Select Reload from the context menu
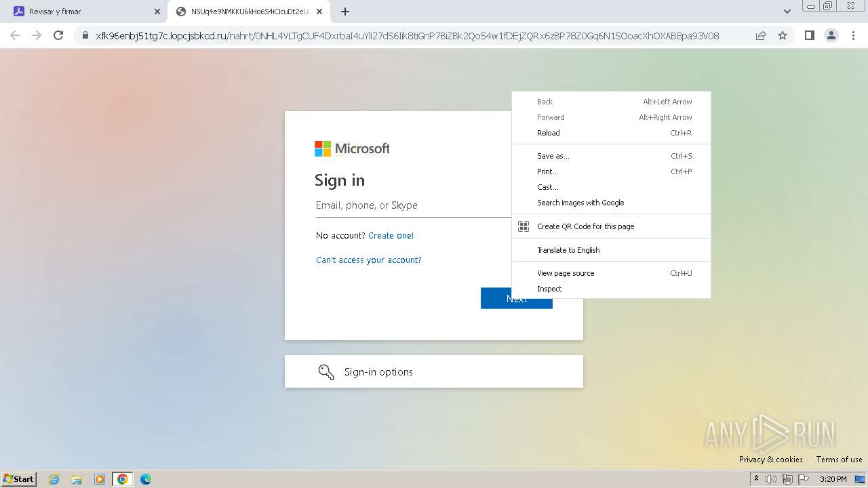Viewport: 868px width, 488px height. click(x=611, y=133)
